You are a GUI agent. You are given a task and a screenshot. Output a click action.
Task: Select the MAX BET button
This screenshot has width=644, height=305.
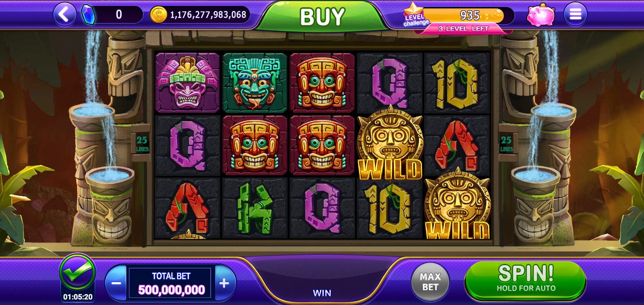[430, 282]
